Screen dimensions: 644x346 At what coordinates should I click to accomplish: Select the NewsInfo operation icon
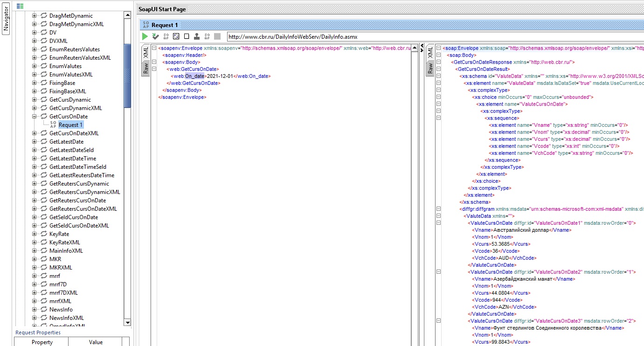click(x=44, y=310)
